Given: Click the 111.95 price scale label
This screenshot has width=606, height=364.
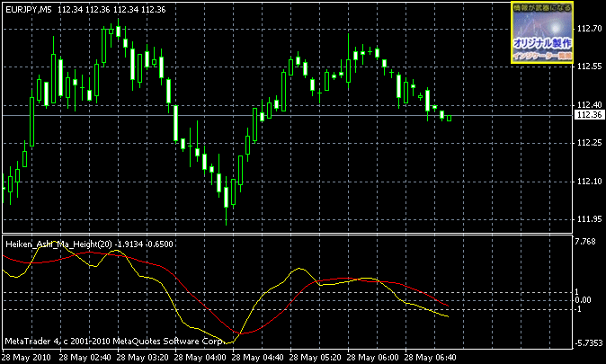Looking at the screenshot, I should tap(590, 219).
